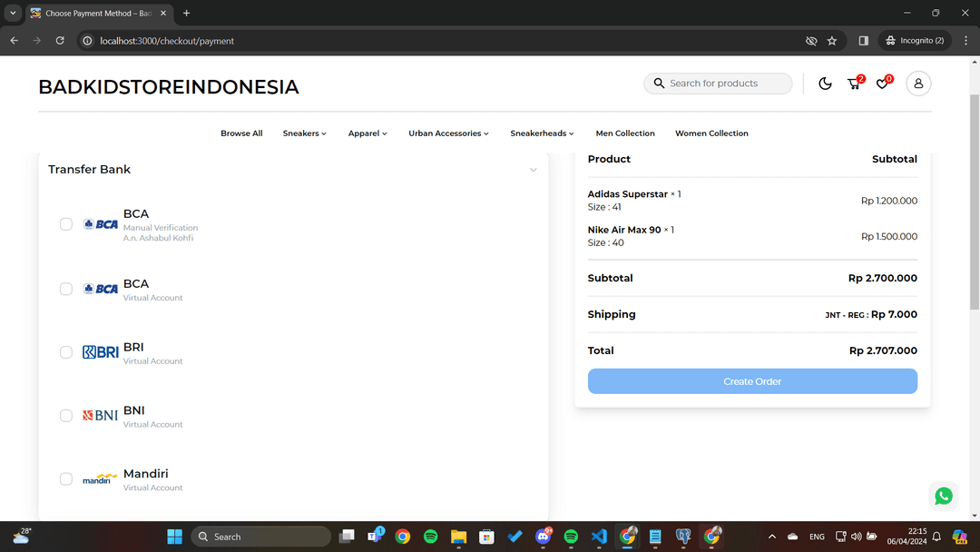Open the wishlist heart icon
This screenshot has width=980, height=552.
pos(883,84)
